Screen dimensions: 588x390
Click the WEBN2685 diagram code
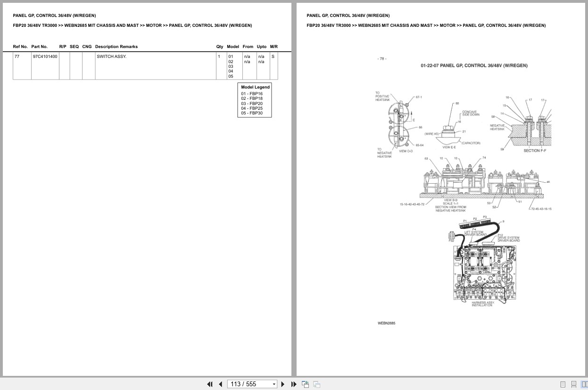click(x=386, y=323)
